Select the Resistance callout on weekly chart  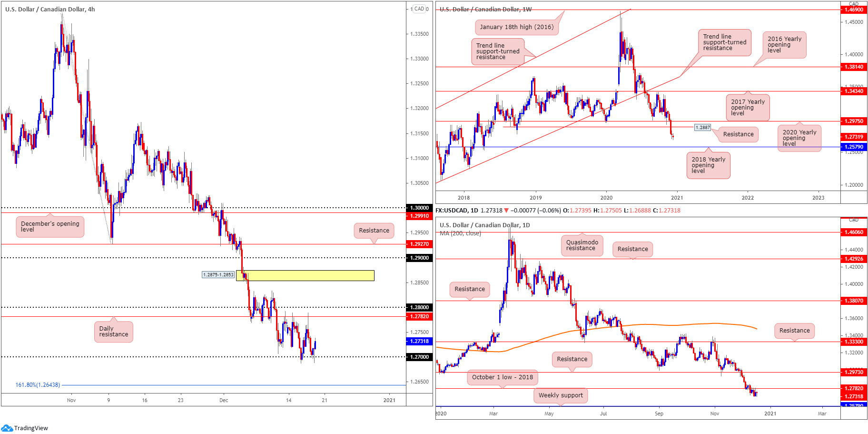739,134
